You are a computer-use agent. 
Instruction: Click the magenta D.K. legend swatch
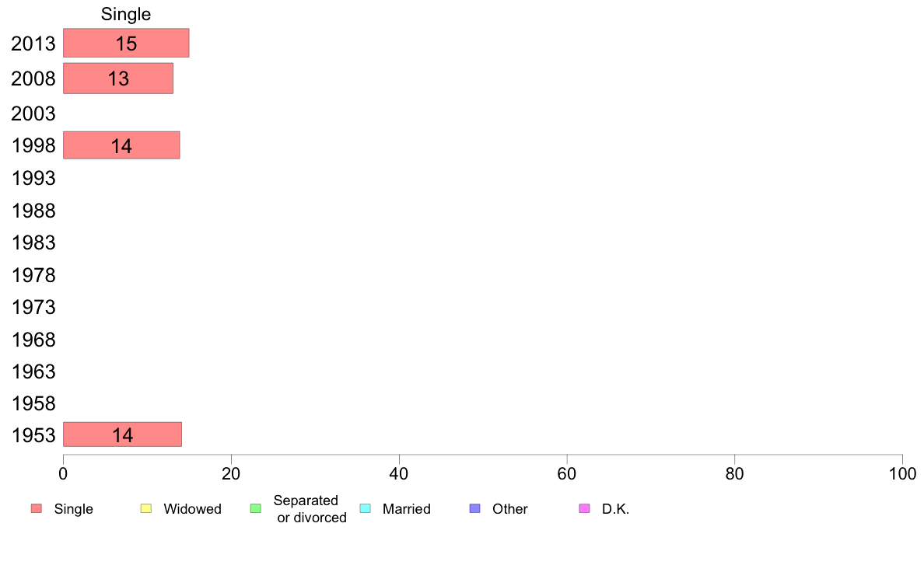pyautogui.click(x=585, y=508)
